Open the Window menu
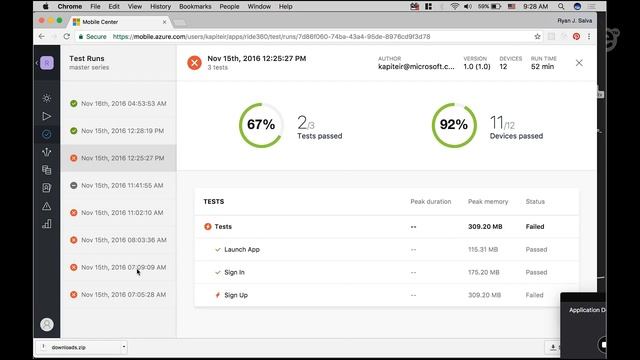Image resolution: width=640 pixels, height=360 pixels. 259,7
